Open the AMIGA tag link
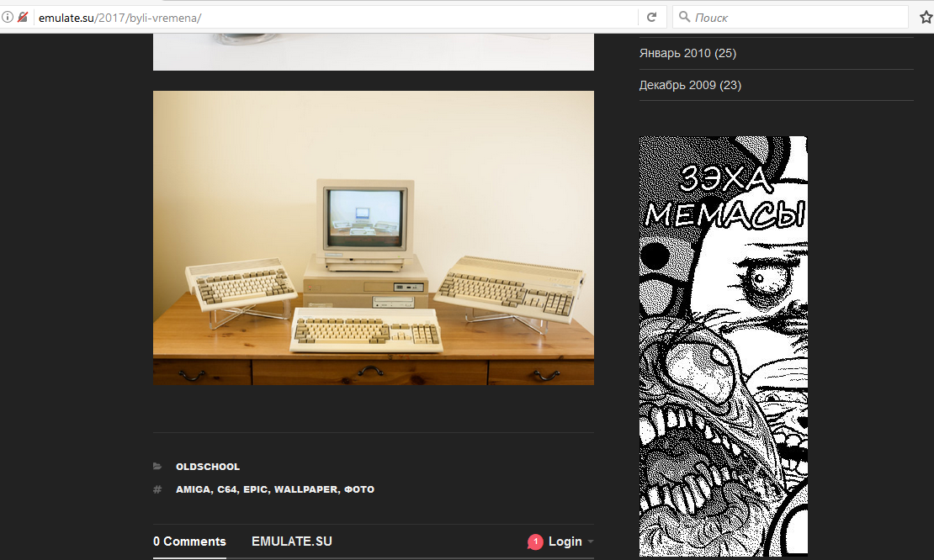This screenshot has height=560, width=934. (193, 489)
